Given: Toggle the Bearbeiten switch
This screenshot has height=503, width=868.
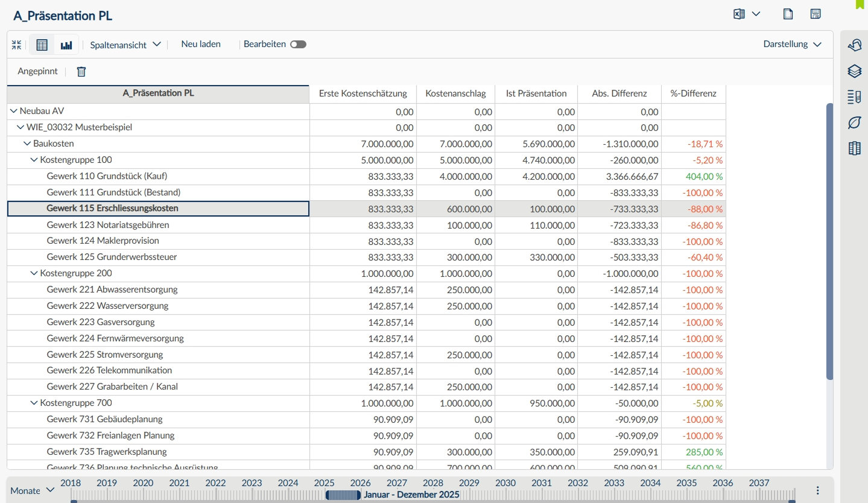Looking at the screenshot, I should click(298, 44).
